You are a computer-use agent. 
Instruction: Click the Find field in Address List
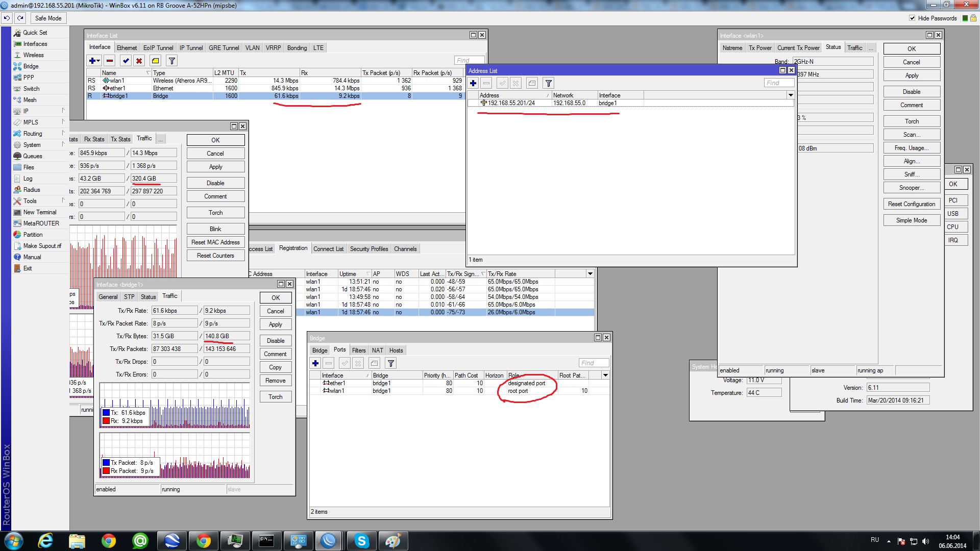tap(779, 83)
